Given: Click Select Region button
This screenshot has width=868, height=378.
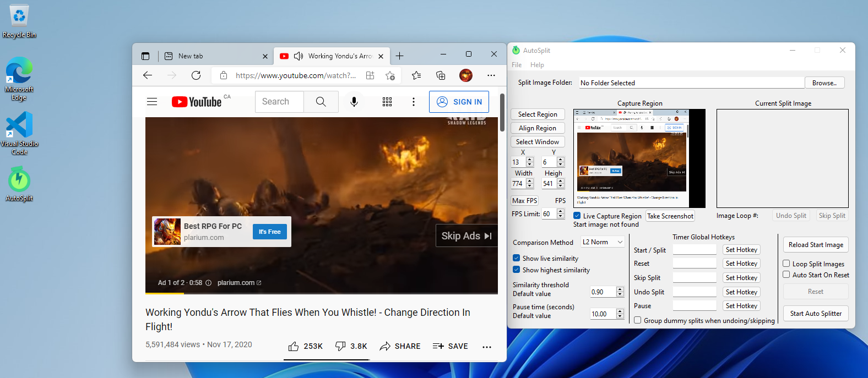Looking at the screenshot, I should pyautogui.click(x=538, y=114).
